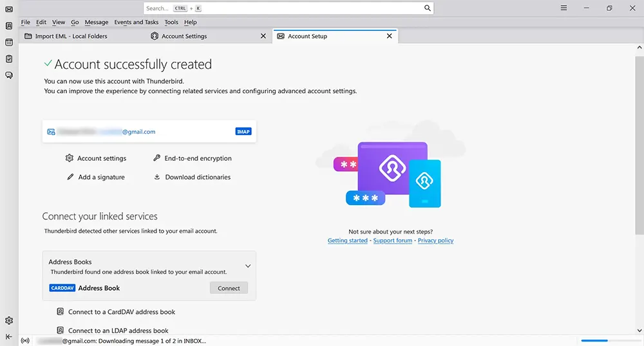Click Connect to an LDAP address book
This screenshot has width=644, height=346.
(x=118, y=331)
